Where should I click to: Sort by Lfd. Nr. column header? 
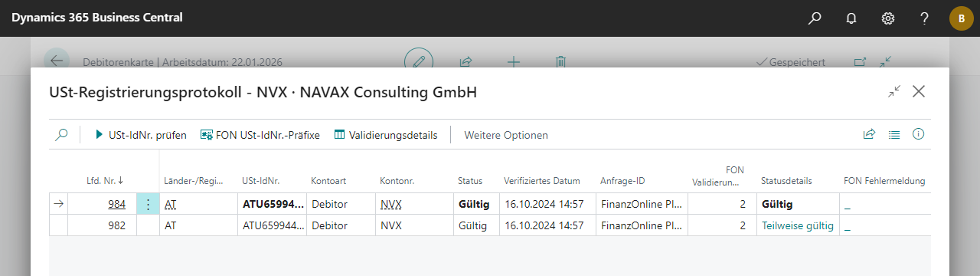coord(105,181)
